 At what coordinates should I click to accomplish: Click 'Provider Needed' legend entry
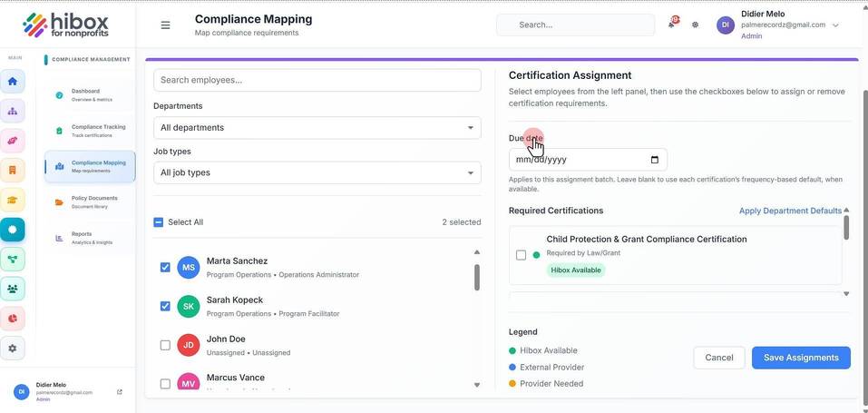point(546,384)
